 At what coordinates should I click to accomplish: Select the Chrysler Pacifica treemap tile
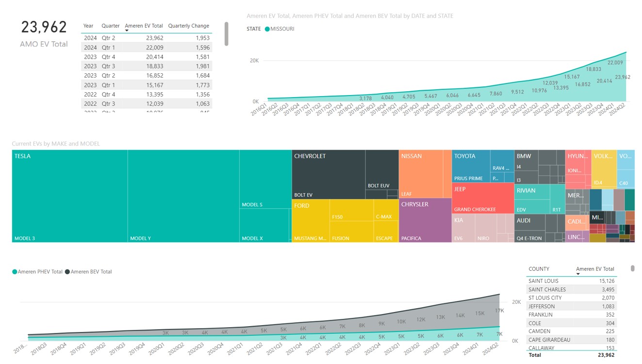425,221
